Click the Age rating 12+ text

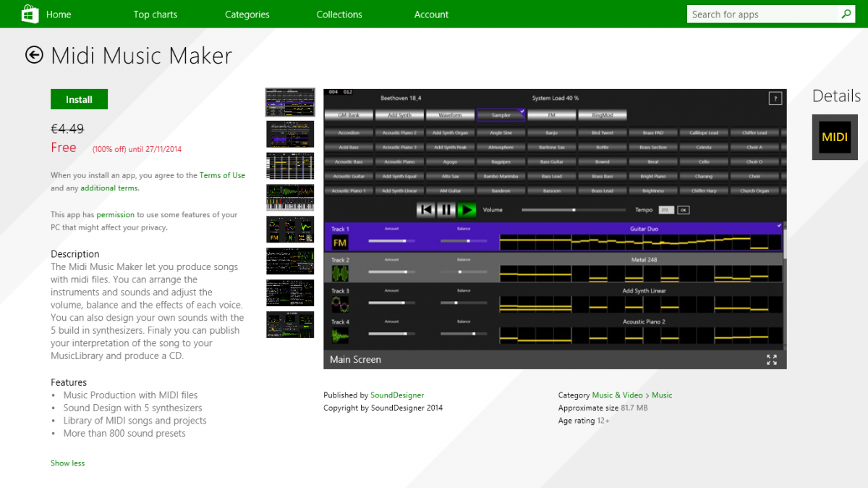(584, 421)
